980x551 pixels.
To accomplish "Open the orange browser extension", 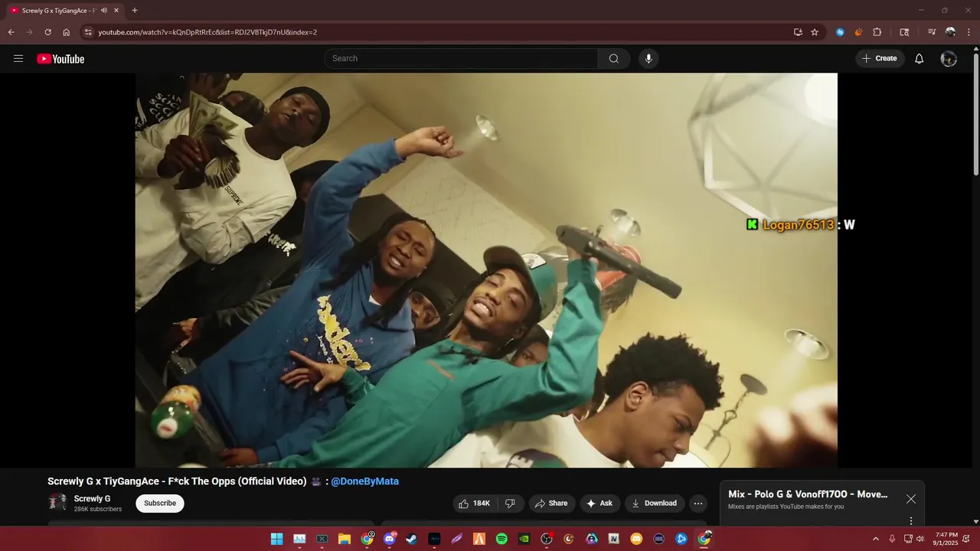I will (858, 32).
